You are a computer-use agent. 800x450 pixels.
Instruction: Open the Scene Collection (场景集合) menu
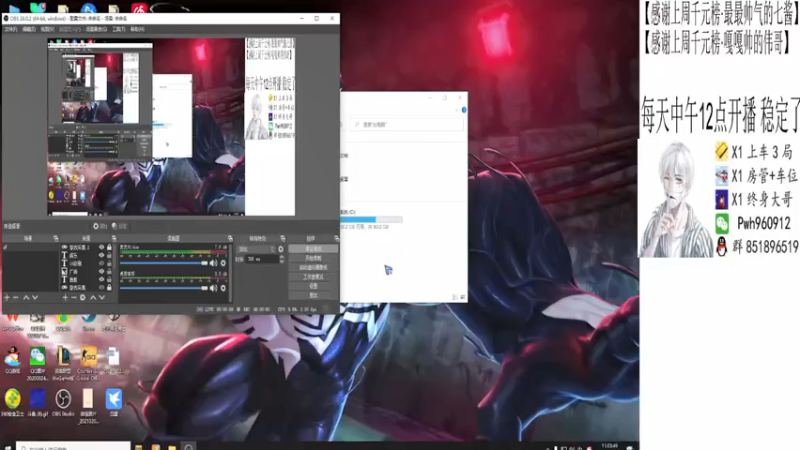tap(96, 29)
